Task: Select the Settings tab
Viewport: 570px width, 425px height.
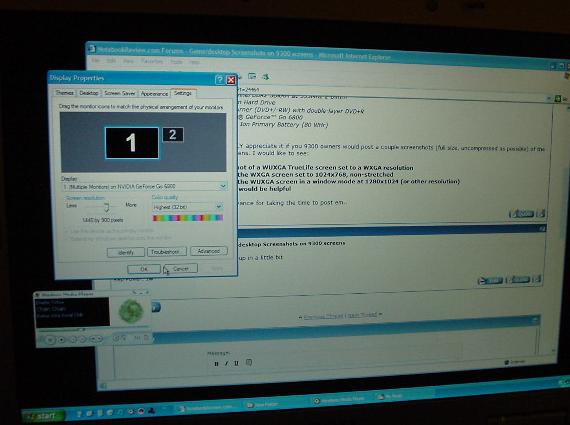Action: [x=183, y=93]
